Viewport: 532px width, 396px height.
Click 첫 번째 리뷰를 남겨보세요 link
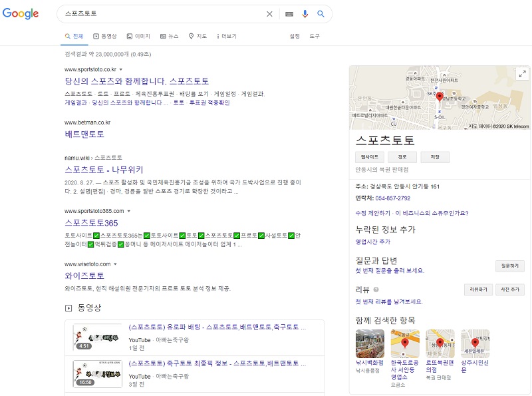point(389,301)
